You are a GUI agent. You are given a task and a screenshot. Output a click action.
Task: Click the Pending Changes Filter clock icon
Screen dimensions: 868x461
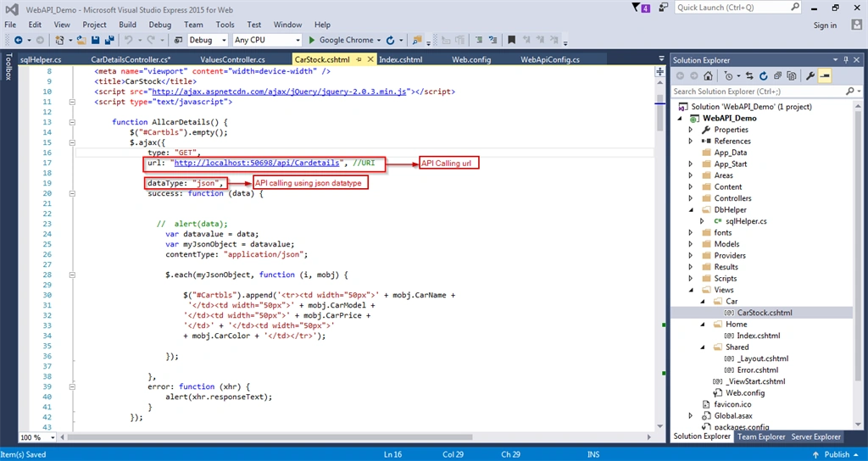coord(728,75)
